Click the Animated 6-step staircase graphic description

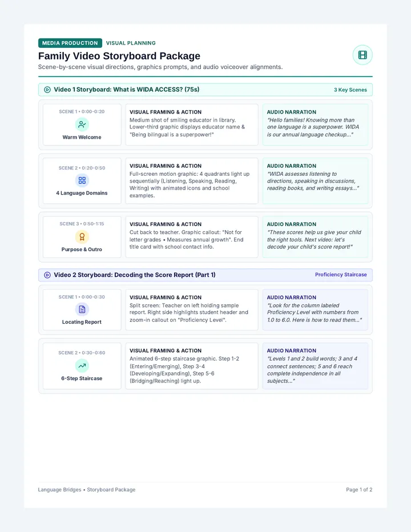coord(184,370)
